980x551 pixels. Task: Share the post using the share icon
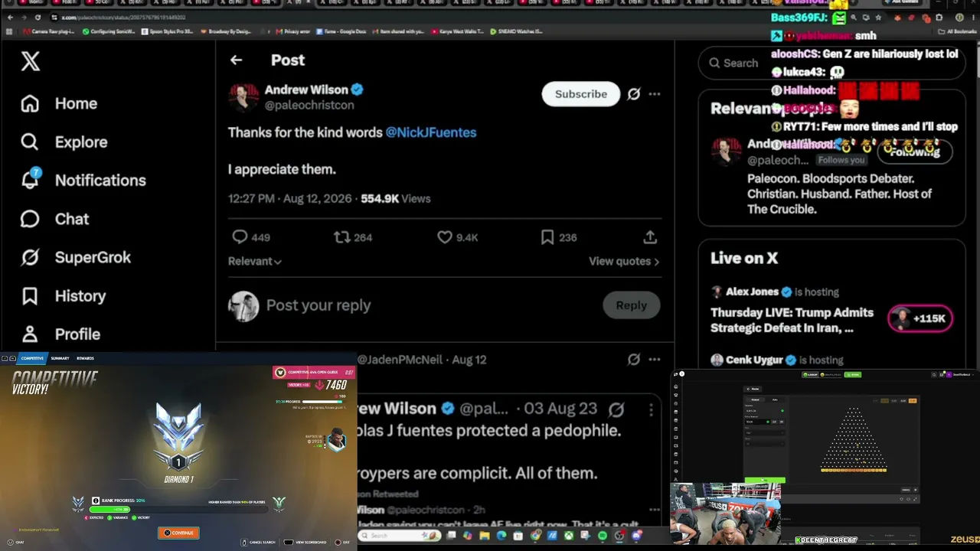coord(650,237)
